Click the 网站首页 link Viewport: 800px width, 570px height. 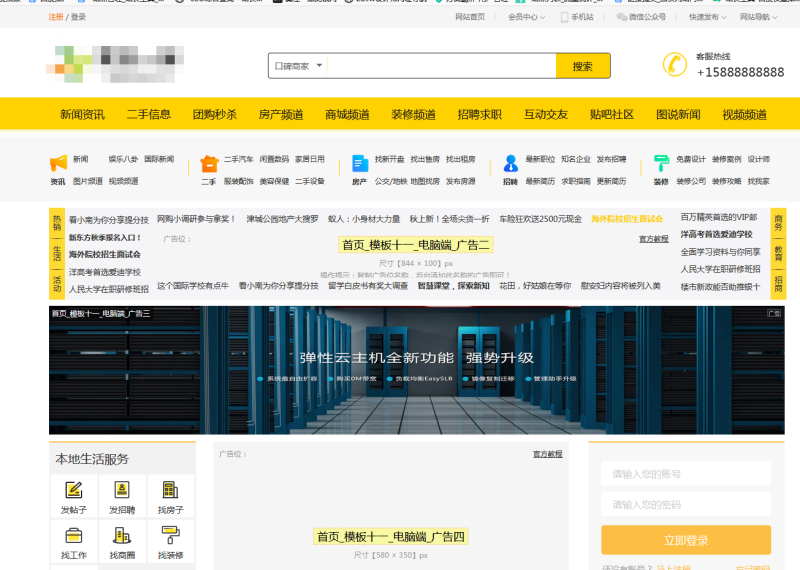pyautogui.click(x=470, y=17)
